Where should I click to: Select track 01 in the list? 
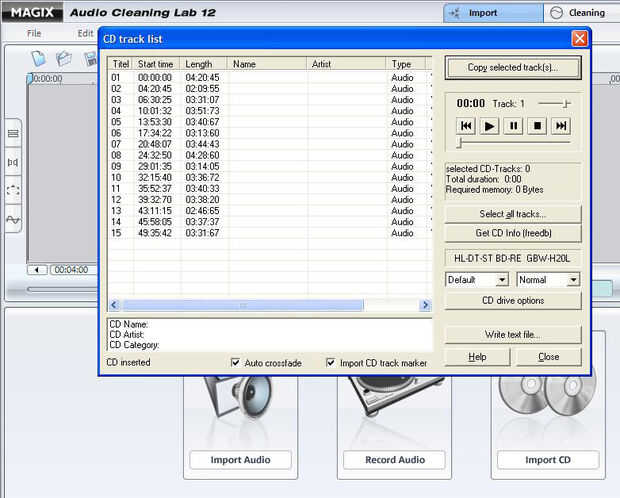click(x=269, y=78)
